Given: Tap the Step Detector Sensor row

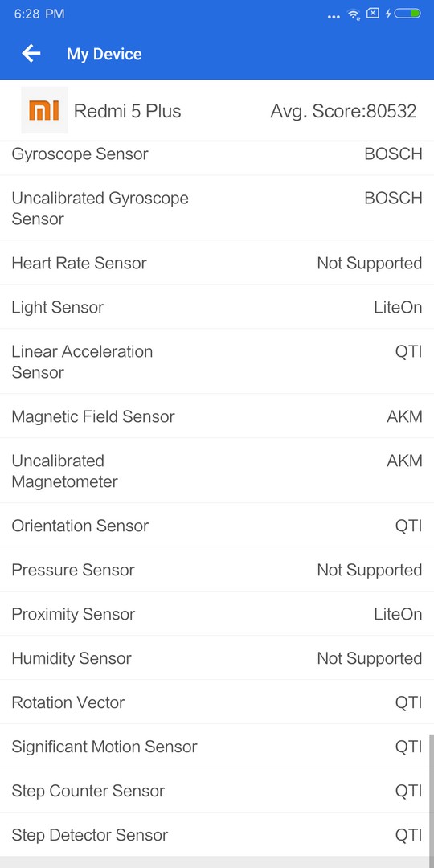Looking at the screenshot, I should (x=217, y=835).
